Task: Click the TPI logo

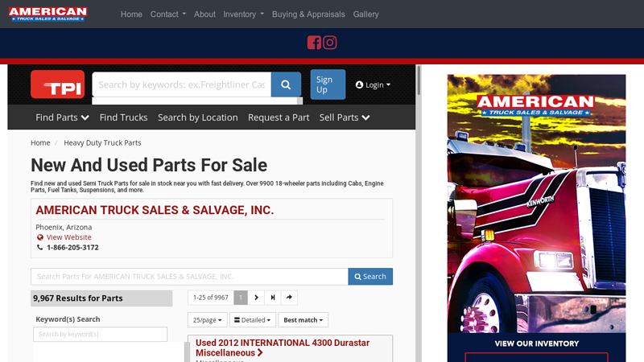Action: (57, 84)
